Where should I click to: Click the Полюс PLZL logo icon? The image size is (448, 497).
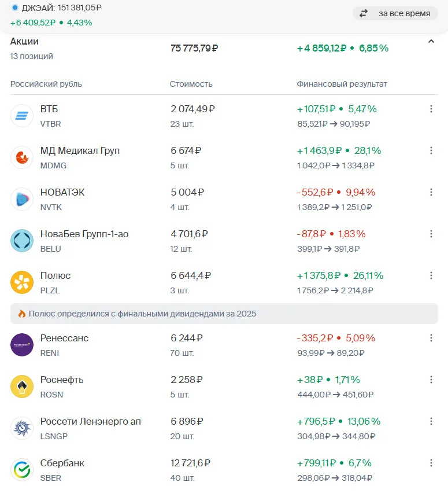tap(22, 282)
